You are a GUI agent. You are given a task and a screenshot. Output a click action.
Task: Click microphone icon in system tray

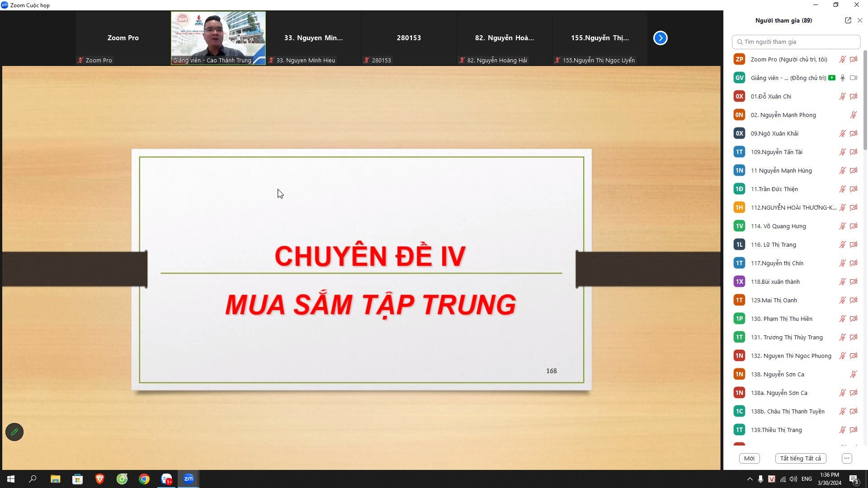[760, 479]
